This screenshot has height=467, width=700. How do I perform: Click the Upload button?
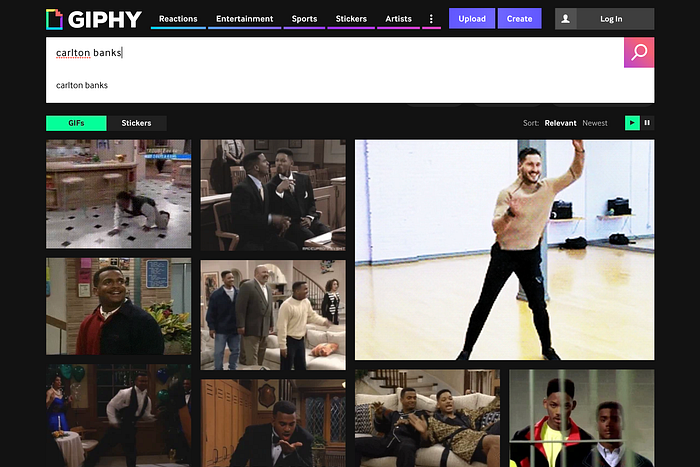(x=472, y=19)
